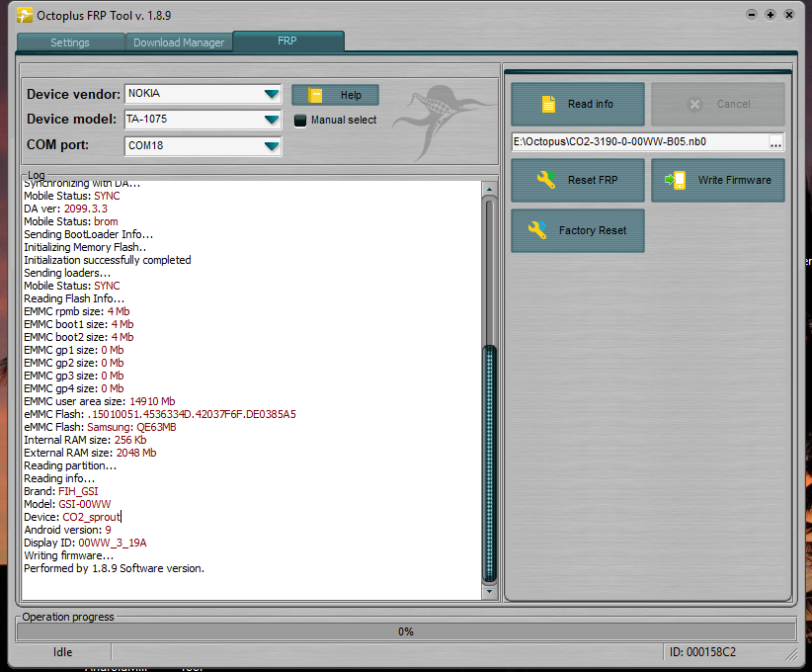Click the phone arrow icon on Write Firmware

pos(676,180)
